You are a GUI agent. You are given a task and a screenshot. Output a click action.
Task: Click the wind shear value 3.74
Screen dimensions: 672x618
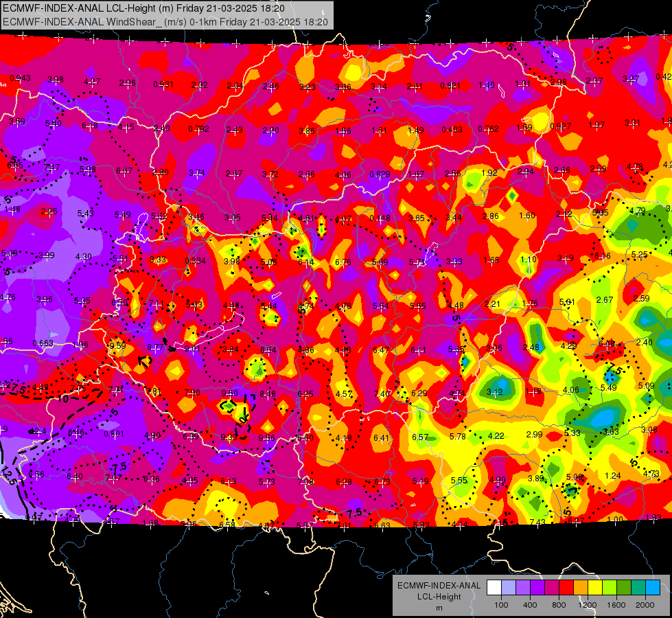(197, 173)
